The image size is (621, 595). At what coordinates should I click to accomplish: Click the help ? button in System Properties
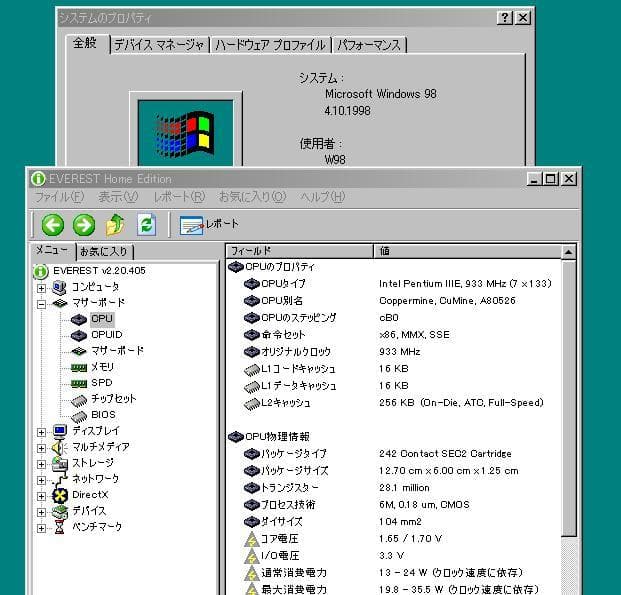pyautogui.click(x=505, y=17)
